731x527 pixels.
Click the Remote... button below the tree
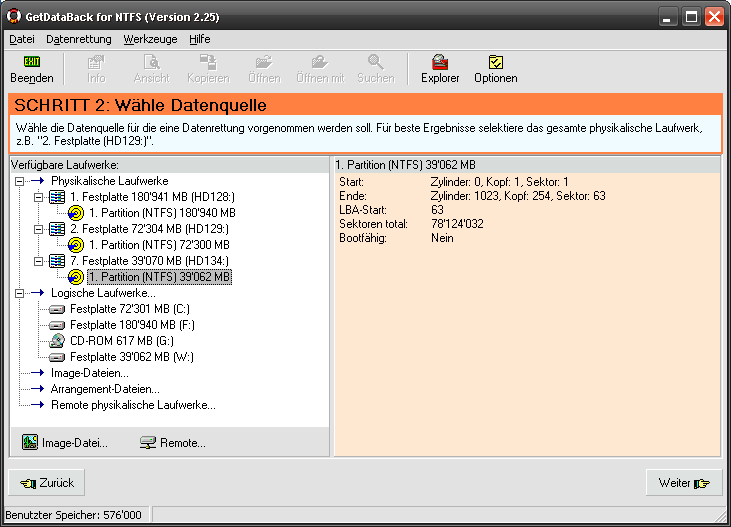(x=172, y=442)
